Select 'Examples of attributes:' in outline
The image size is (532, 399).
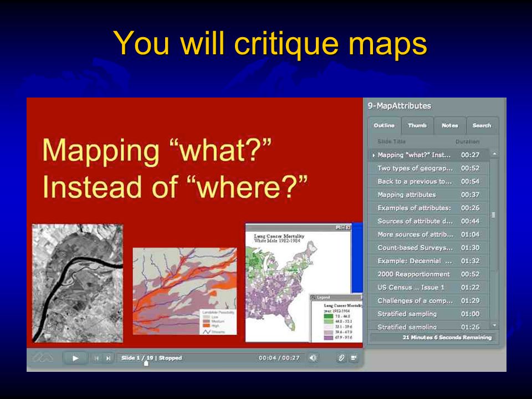[429, 208]
